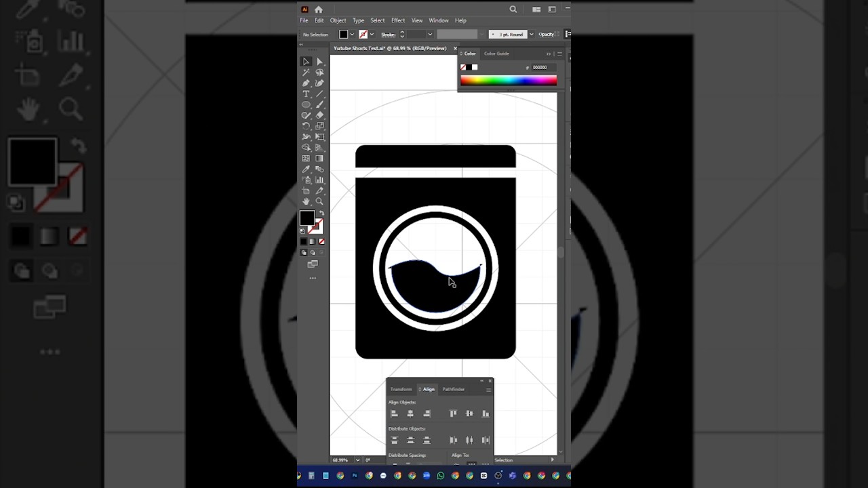This screenshot has height=488, width=868.
Task: Switch to the Transform tab
Action: 401,389
